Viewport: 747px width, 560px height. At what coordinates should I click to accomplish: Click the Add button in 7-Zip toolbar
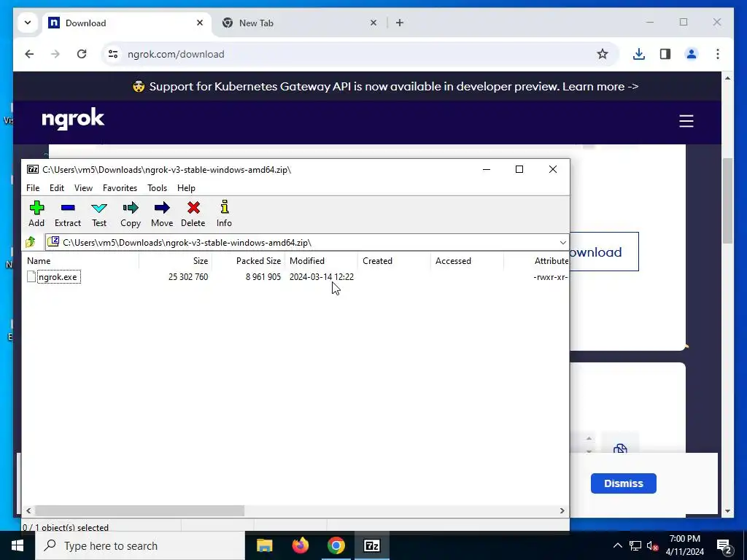coord(36,214)
